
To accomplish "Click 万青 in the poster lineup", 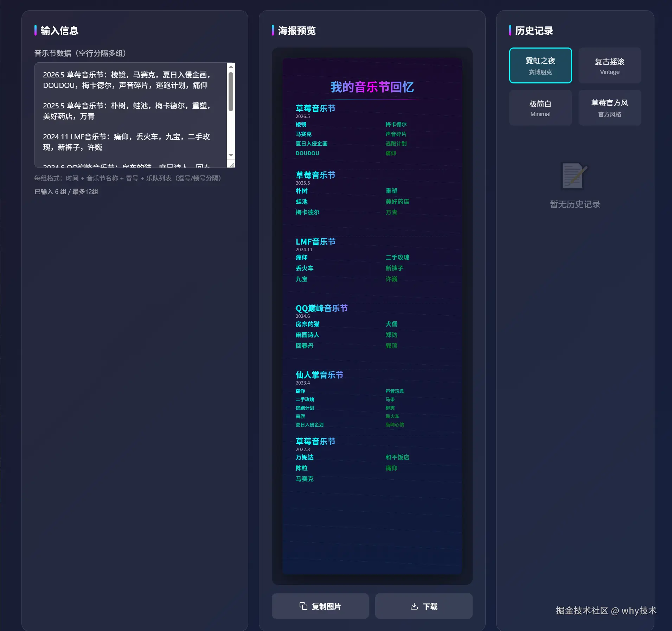I will (x=391, y=212).
